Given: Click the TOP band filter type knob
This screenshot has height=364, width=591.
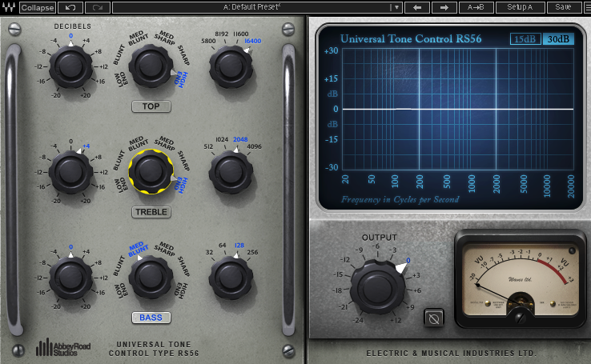Looking at the screenshot, I should tap(151, 66).
